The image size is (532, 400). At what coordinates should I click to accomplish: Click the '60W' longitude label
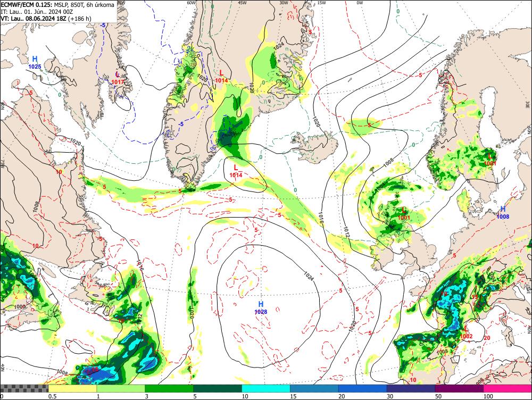[192, 3]
